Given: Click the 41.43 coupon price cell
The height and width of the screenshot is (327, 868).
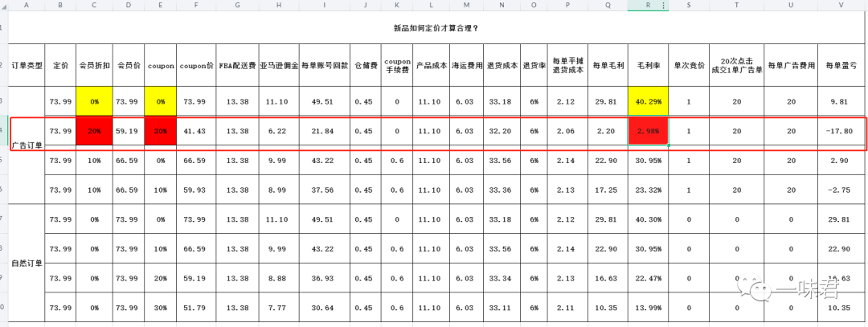Looking at the screenshot, I should pyautogui.click(x=197, y=131).
